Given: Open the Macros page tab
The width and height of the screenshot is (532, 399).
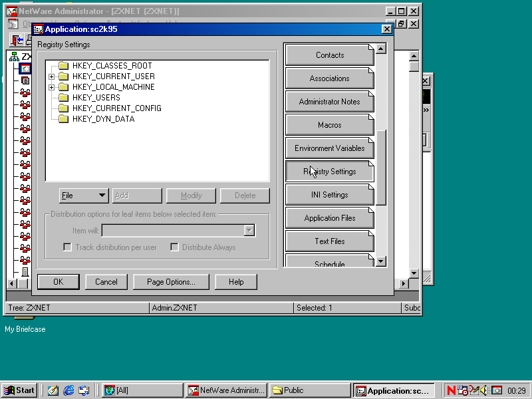Looking at the screenshot, I should pos(329,125).
